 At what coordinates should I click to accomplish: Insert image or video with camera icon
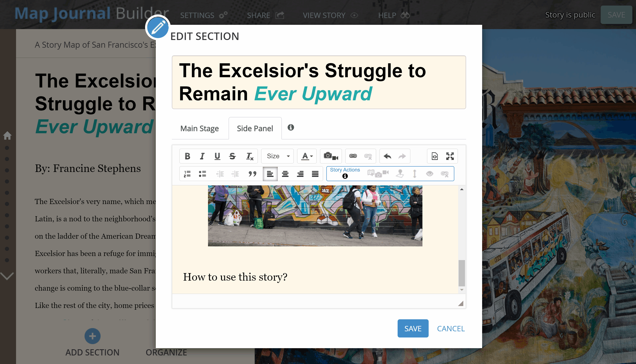click(x=330, y=156)
